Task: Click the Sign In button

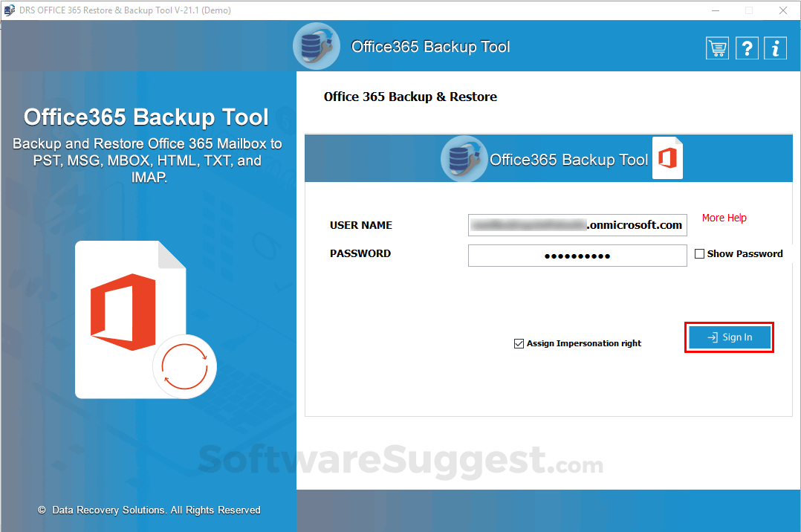Action: 729,337
